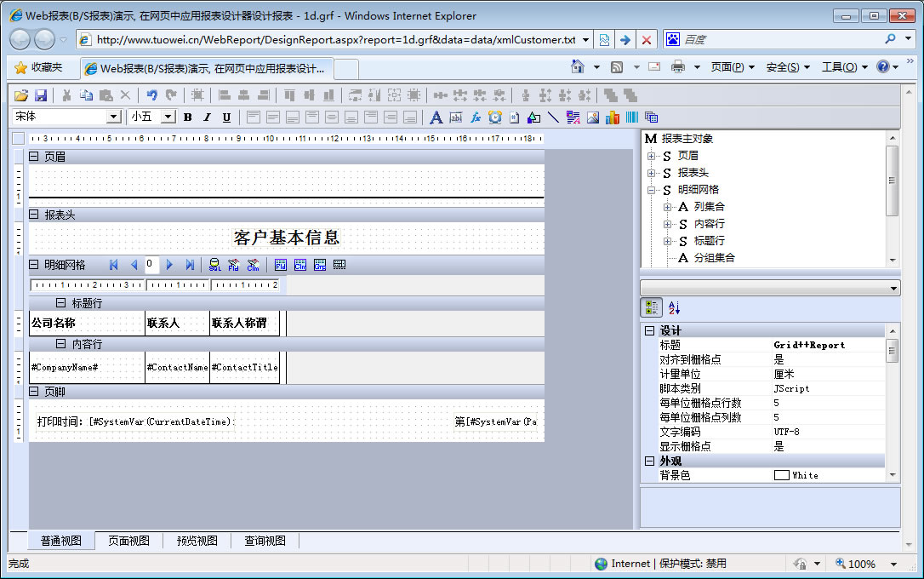The height and width of the screenshot is (579, 924).
Task: Switch to the 页面视图 tab
Action: [x=128, y=541]
